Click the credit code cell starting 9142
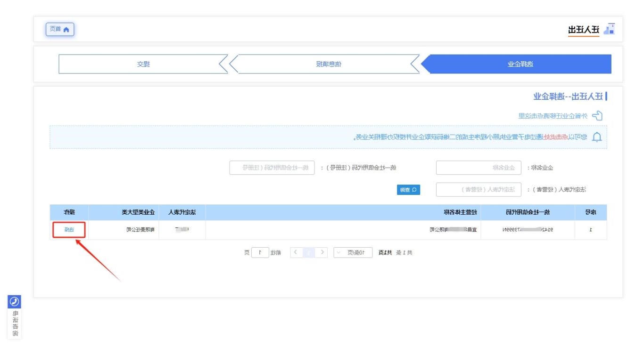Image resolution: width=644 pixels, height=347 pixels. [x=528, y=230]
